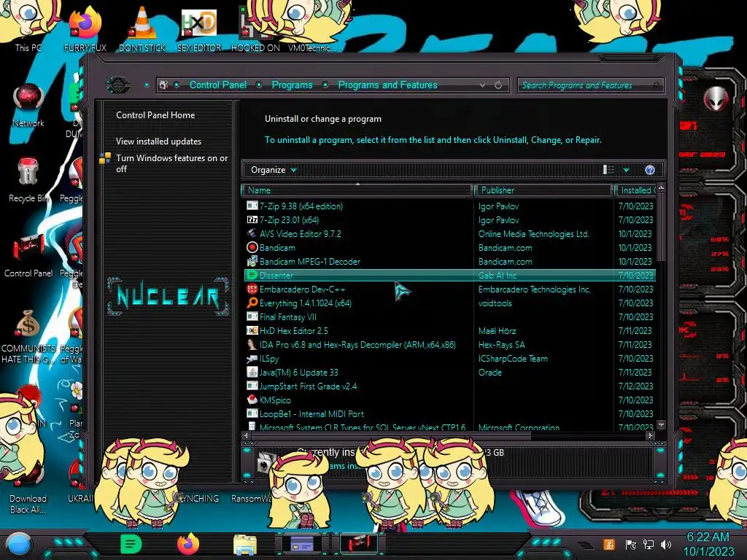Click the Hex-Rays SA publisher cell
The image size is (747, 560).
pos(502,345)
